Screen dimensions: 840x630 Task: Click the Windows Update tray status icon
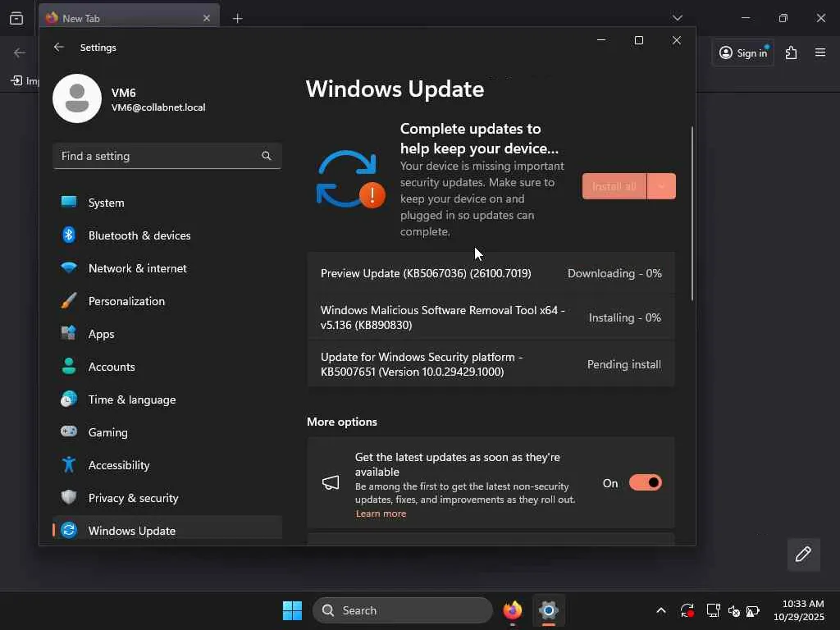[687, 610]
